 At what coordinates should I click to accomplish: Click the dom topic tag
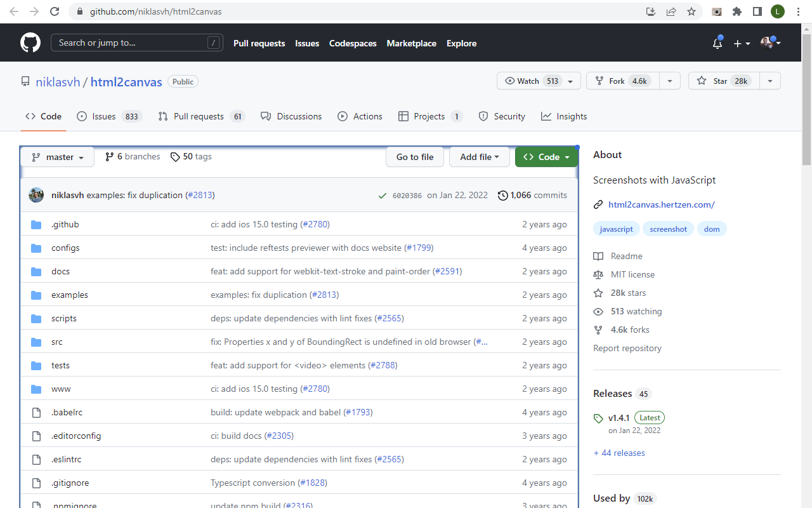[x=712, y=229]
